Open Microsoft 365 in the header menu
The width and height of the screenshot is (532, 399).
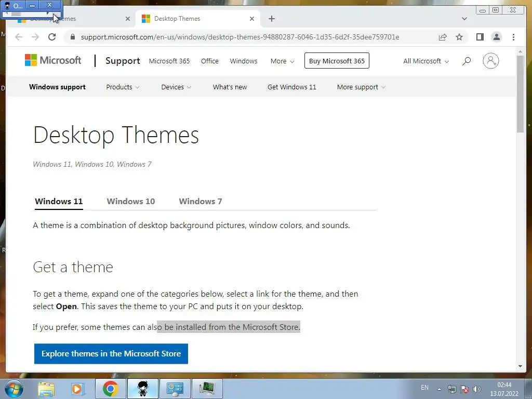pos(169,61)
